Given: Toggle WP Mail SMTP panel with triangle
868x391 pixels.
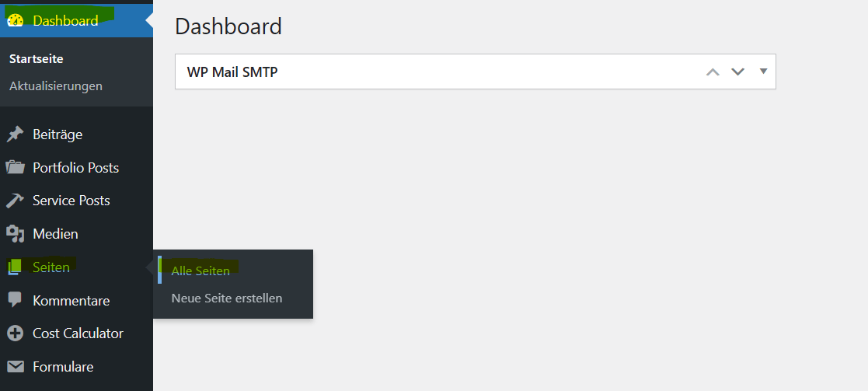Looking at the screenshot, I should [763, 72].
